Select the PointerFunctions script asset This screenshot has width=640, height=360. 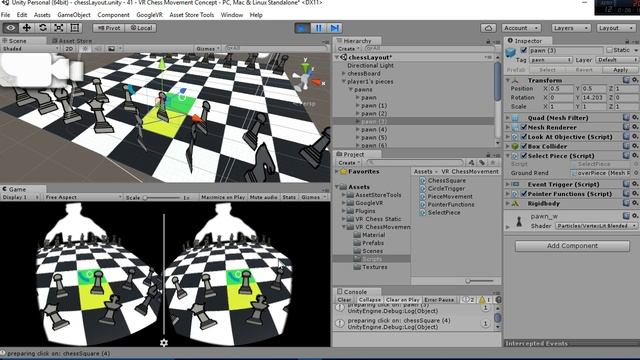(451, 204)
